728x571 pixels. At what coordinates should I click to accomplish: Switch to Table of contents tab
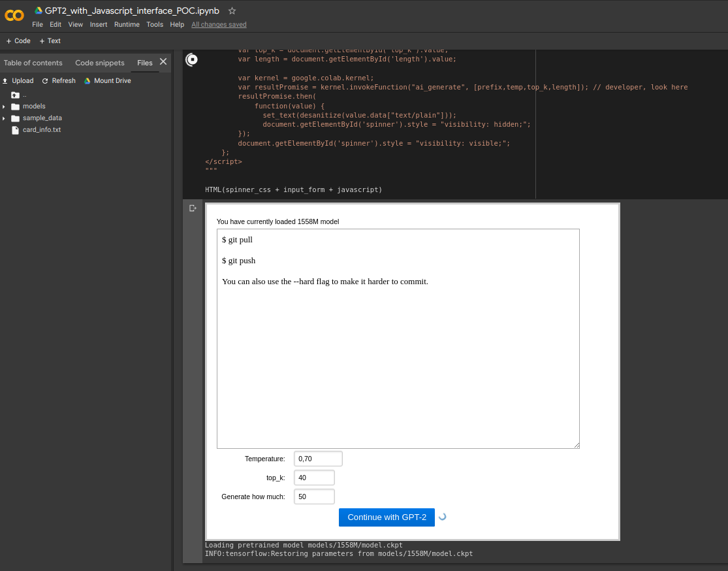pyautogui.click(x=33, y=63)
